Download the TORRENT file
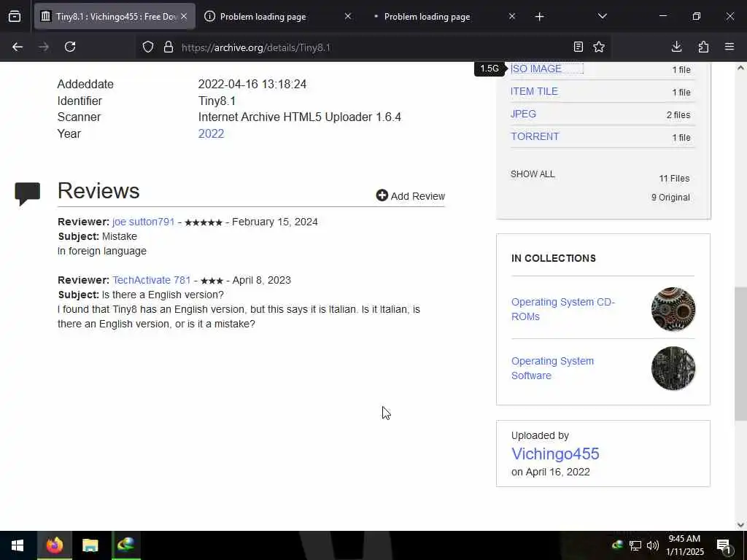Viewport: 747px width, 560px height. coord(535,136)
